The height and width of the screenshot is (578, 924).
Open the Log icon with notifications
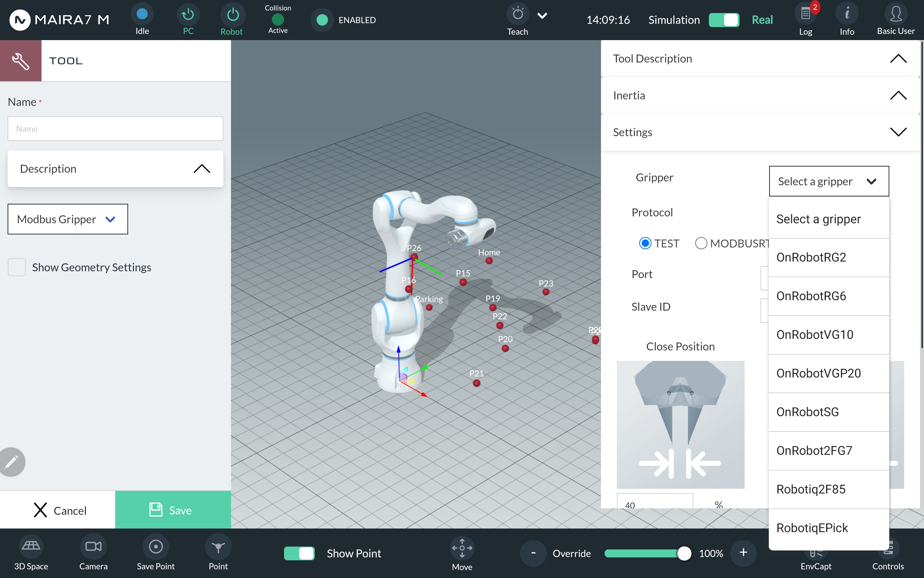806,14
